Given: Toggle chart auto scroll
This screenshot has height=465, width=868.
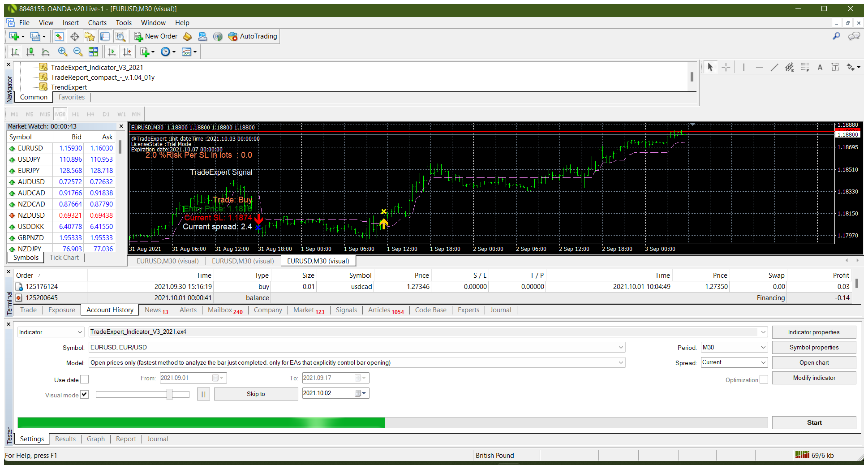Looking at the screenshot, I should pyautogui.click(x=112, y=52).
